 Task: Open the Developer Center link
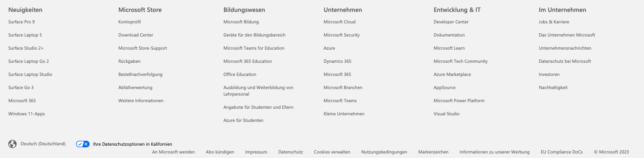[x=451, y=22]
